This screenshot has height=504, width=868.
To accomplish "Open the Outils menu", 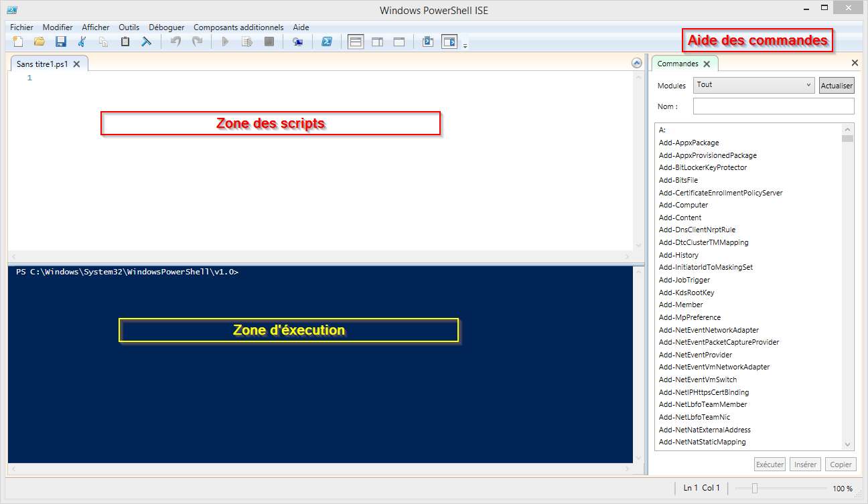I will point(129,27).
